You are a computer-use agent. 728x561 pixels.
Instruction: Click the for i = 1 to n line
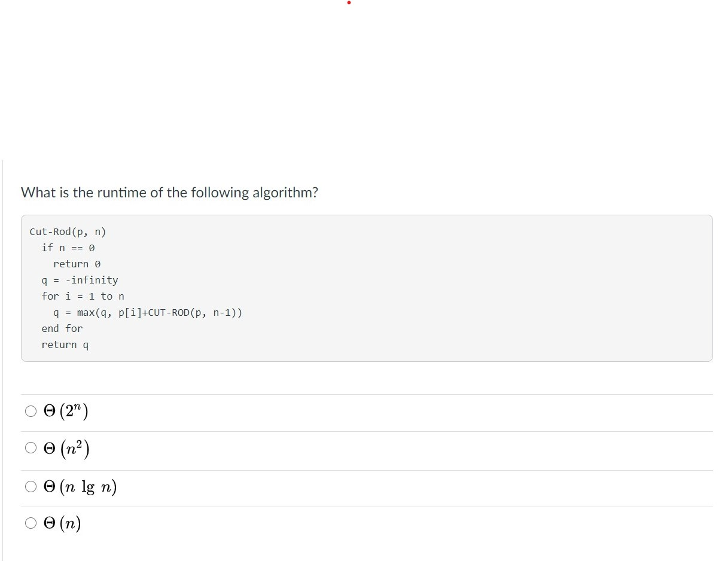(83, 296)
